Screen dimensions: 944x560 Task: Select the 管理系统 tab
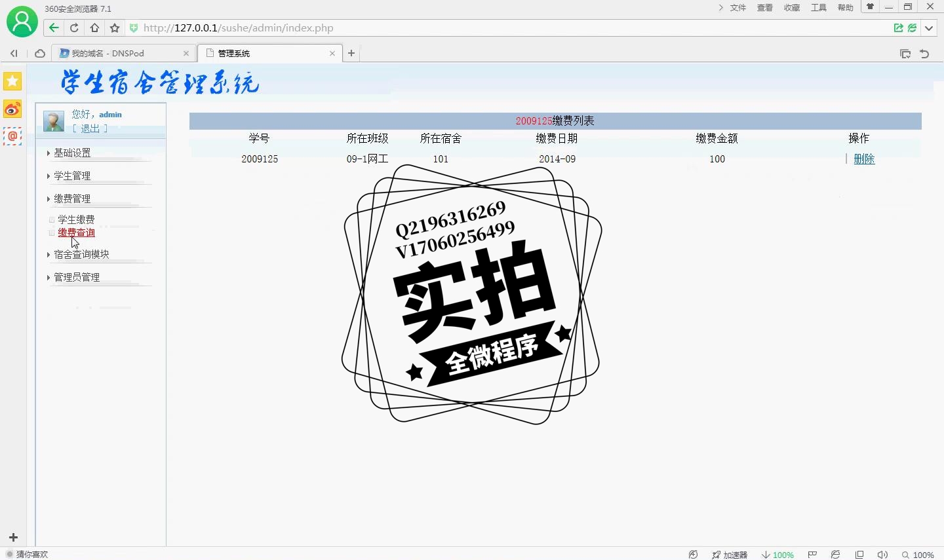click(x=270, y=53)
